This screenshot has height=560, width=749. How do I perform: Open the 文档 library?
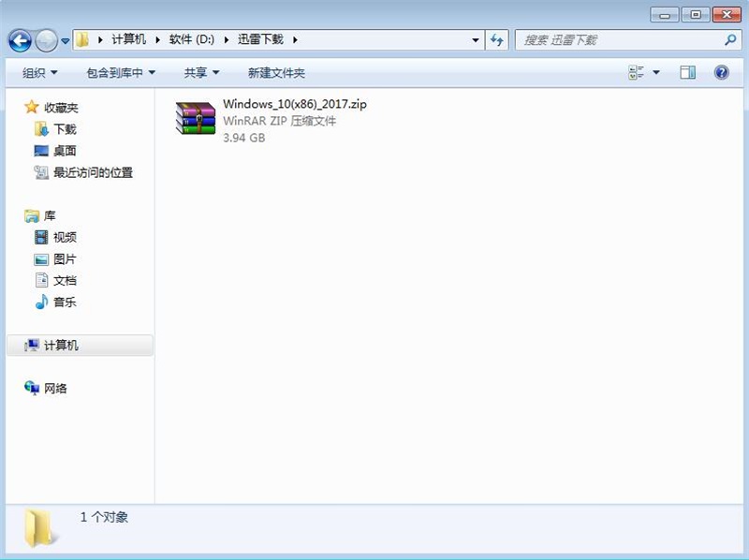tap(65, 281)
